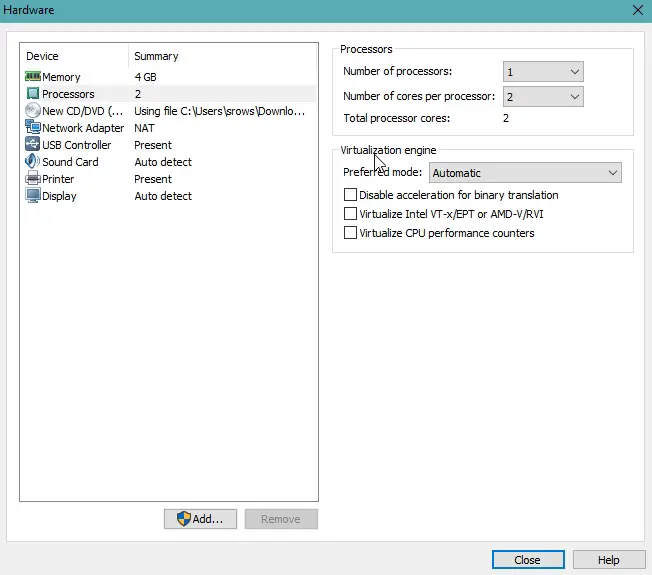Screen dimensions: 652x575
Task: Click the Total processor cores value 2
Action: point(506,118)
